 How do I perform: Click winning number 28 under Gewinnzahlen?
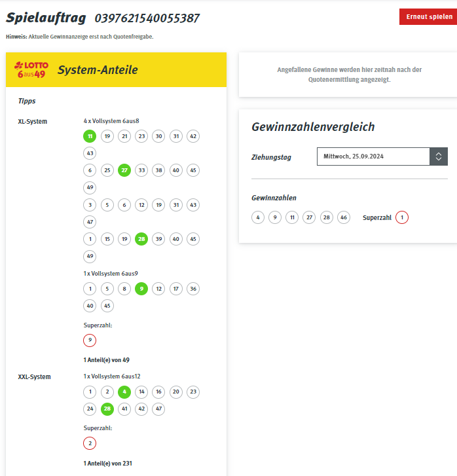pos(327,217)
